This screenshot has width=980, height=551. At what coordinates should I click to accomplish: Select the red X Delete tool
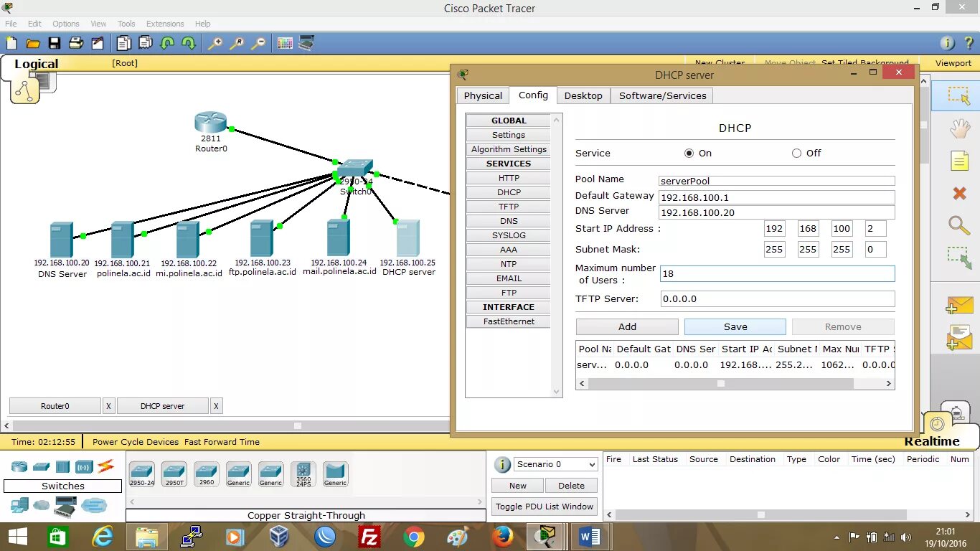960,193
